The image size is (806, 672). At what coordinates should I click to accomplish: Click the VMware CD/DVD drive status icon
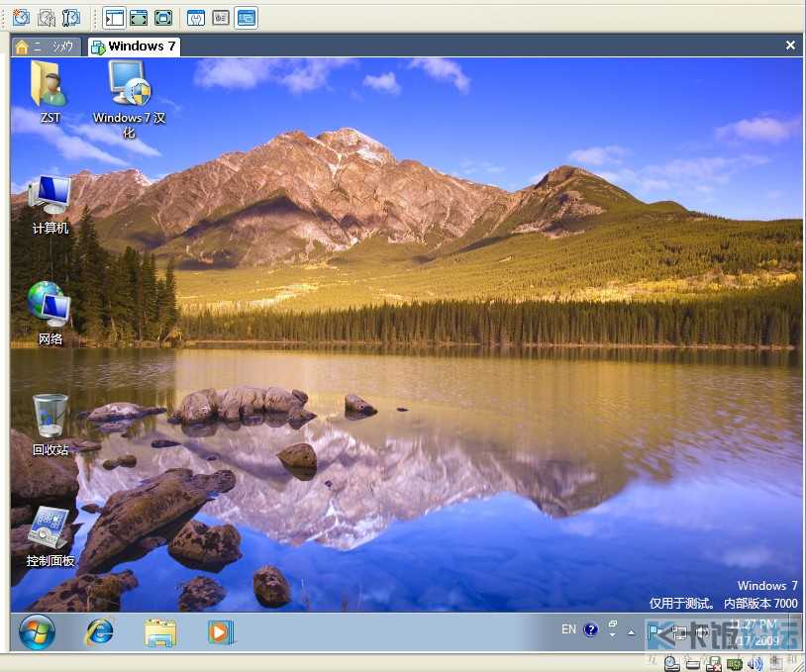670,664
